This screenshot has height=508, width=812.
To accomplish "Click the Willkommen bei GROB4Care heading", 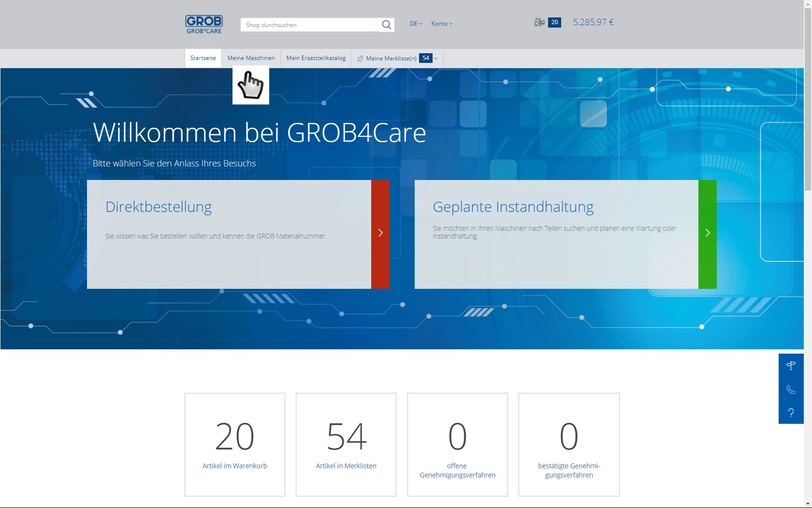I will coord(259,132).
